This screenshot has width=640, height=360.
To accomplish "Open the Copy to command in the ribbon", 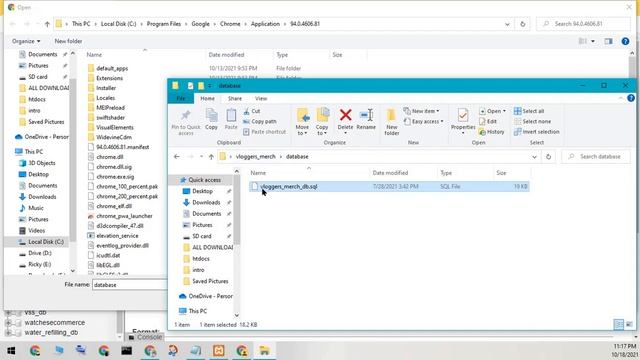I will [322, 122].
